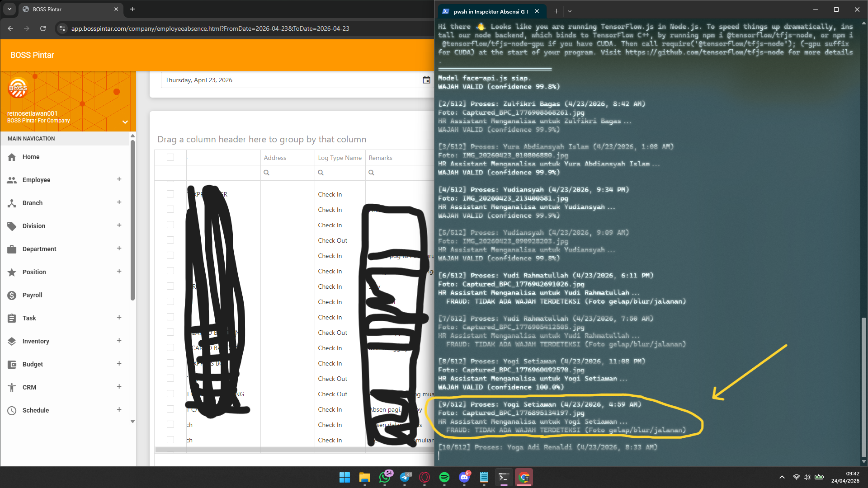
Task: Select the pwsh Inspektur Absensi terminal tab
Action: coord(491,11)
